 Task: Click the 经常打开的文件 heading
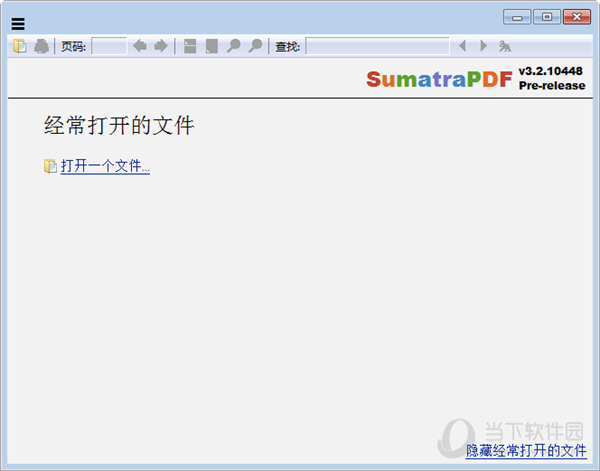point(119,125)
